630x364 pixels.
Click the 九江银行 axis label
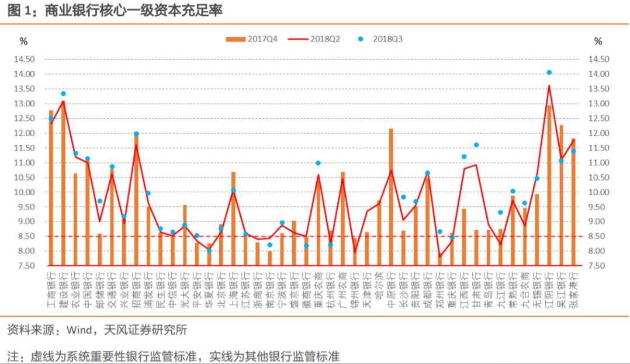click(x=501, y=290)
